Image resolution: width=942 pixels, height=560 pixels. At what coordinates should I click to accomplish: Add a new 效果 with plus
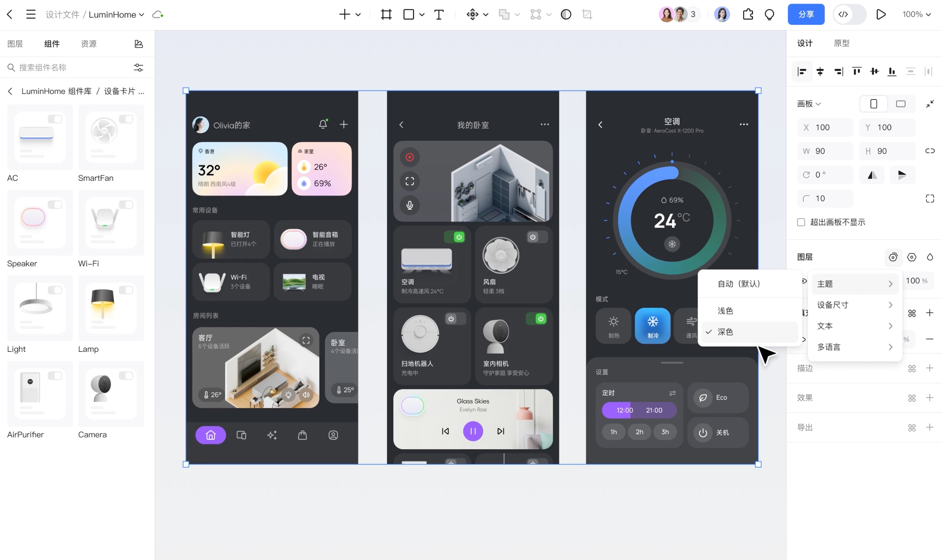[930, 398]
